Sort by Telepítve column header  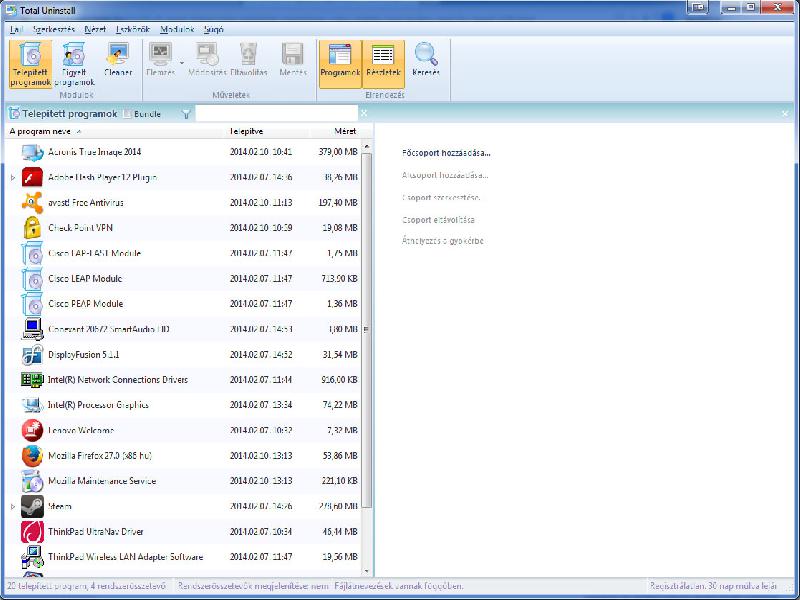click(x=267, y=132)
